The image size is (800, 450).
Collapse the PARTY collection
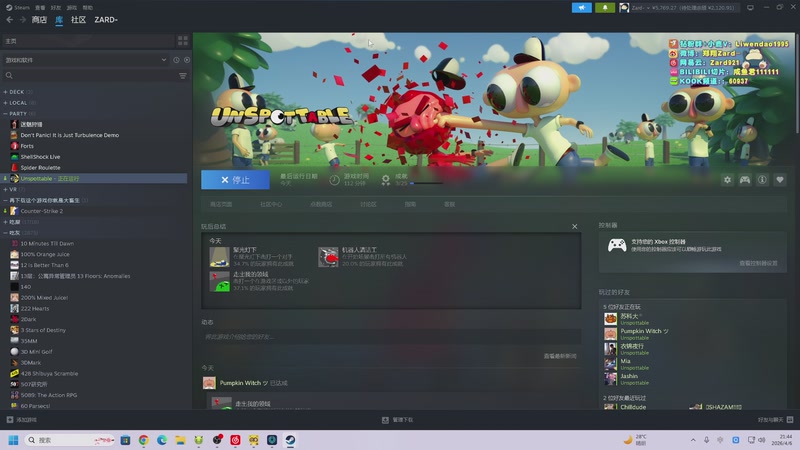[x=18, y=114]
